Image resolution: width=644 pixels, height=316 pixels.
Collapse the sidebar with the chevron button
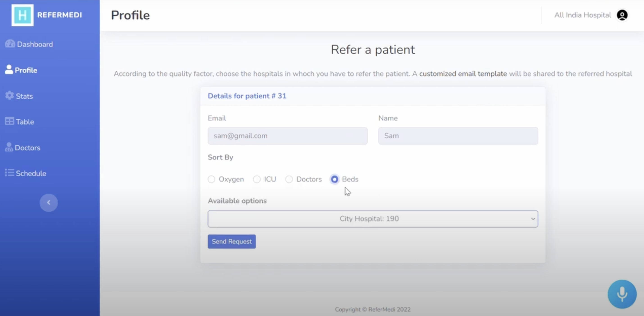[x=48, y=203]
